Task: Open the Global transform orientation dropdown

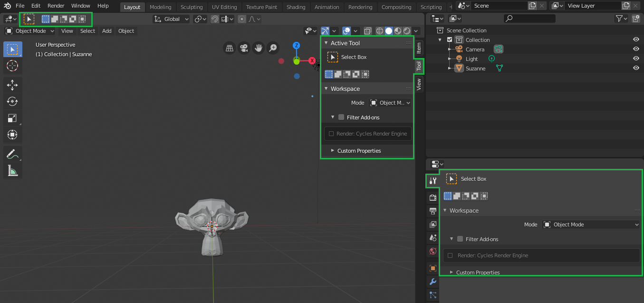Action: [x=171, y=19]
